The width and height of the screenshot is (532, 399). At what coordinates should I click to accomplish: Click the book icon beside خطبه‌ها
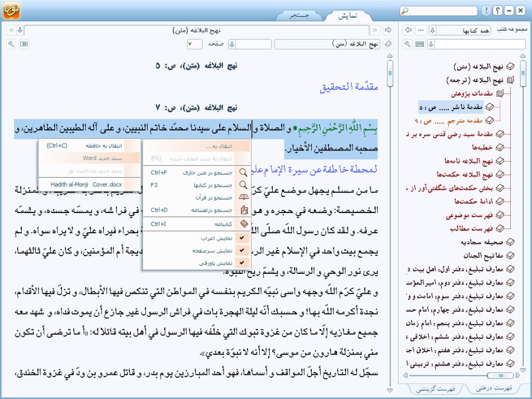coord(500,148)
